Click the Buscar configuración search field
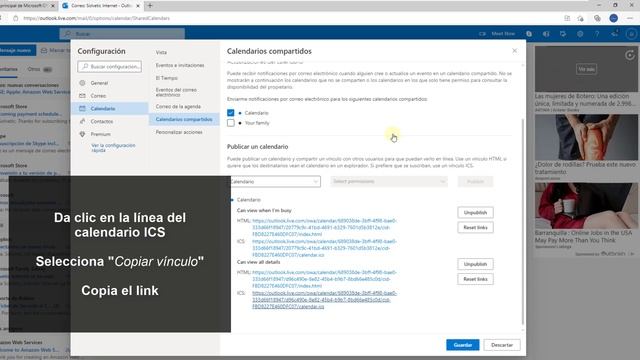Image resolution: width=640 pixels, height=360 pixels. 109,67
